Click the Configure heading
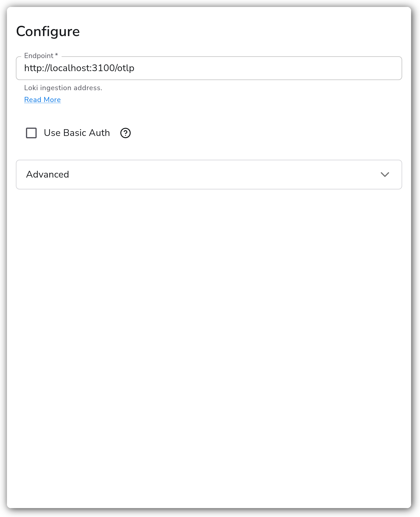This screenshot has width=420, height=517. click(x=48, y=32)
